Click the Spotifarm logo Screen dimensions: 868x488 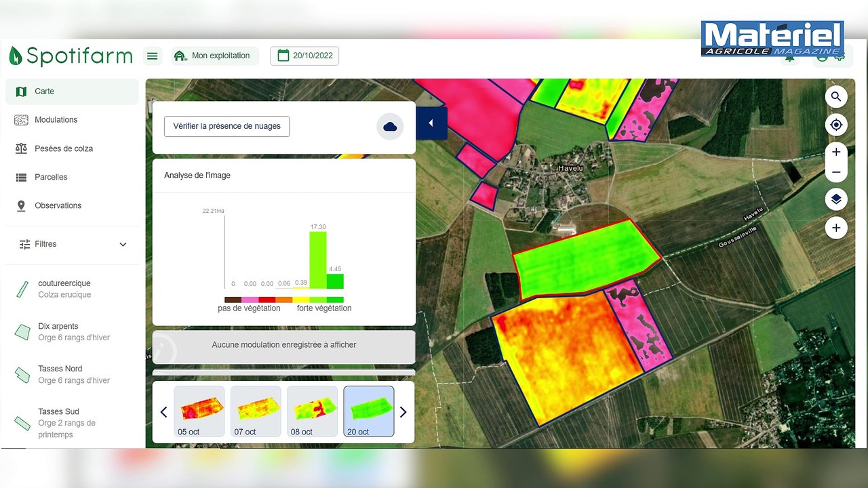[x=71, y=56]
